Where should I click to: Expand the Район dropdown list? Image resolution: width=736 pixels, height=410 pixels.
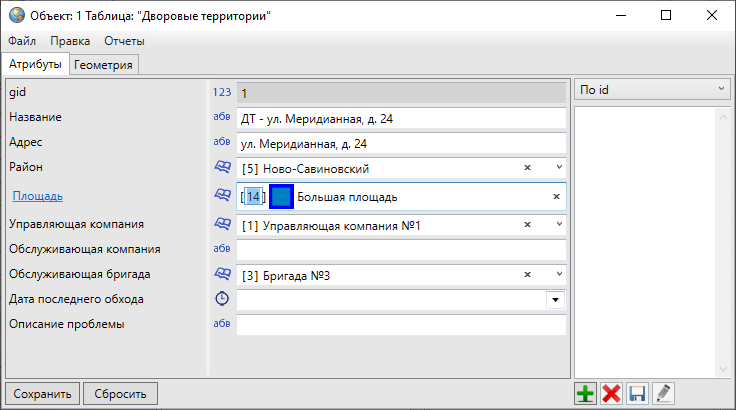pos(558,169)
